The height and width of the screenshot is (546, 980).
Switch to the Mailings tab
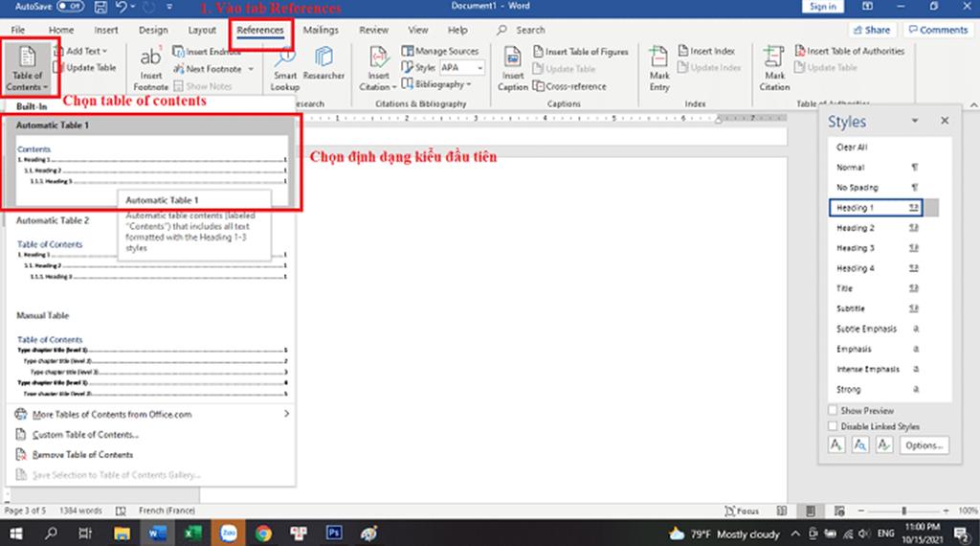click(x=321, y=30)
